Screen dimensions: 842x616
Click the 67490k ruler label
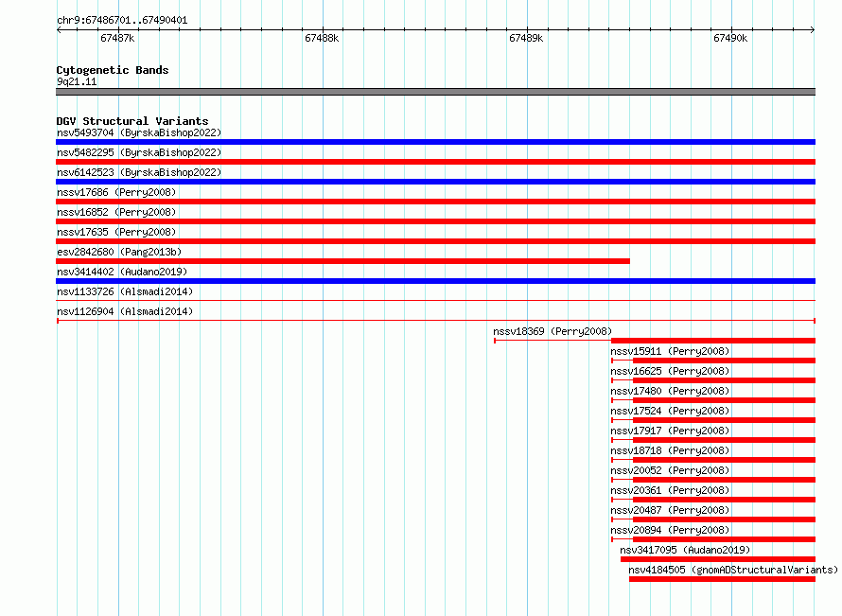730,38
